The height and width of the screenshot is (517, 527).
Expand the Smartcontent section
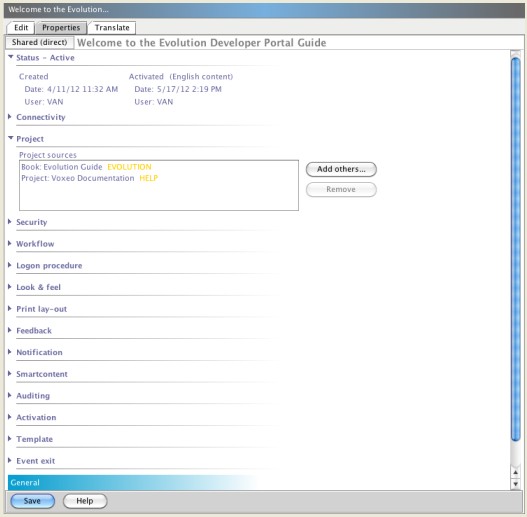(x=10, y=373)
